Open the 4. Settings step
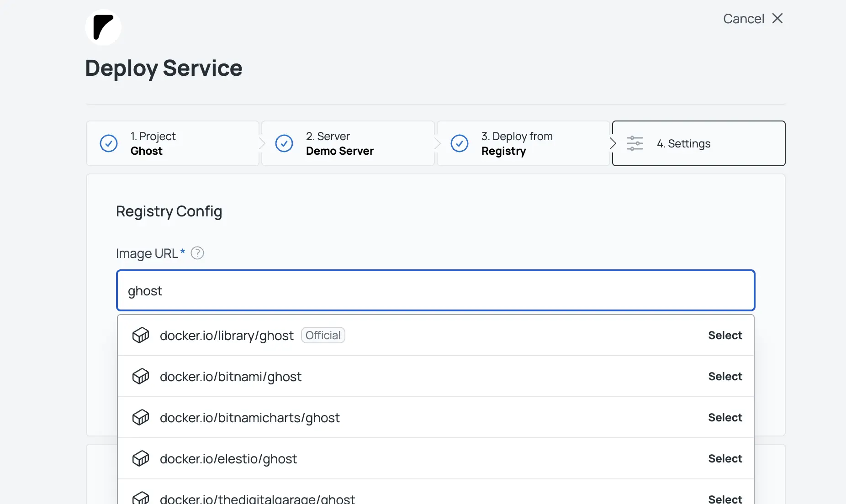Image resolution: width=846 pixels, height=504 pixels. point(698,143)
